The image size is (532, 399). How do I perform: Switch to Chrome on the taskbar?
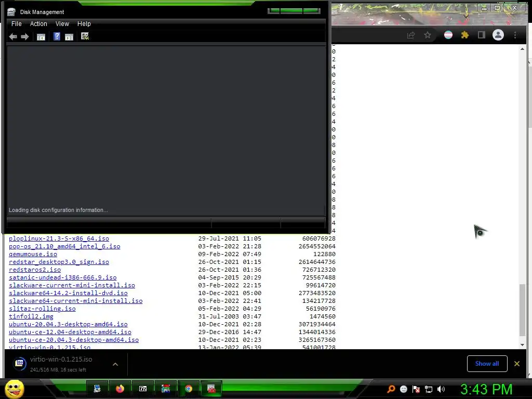[189, 389]
